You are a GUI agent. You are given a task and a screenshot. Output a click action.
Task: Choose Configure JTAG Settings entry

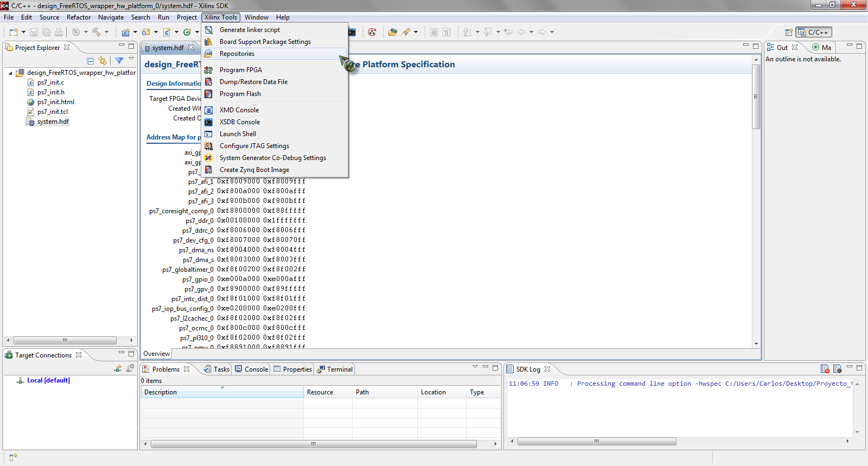pyautogui.click(x=275, y=146)
